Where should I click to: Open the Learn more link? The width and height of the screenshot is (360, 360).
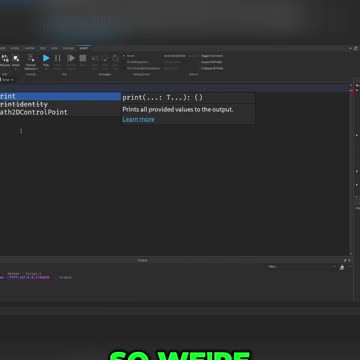point(138,119)
